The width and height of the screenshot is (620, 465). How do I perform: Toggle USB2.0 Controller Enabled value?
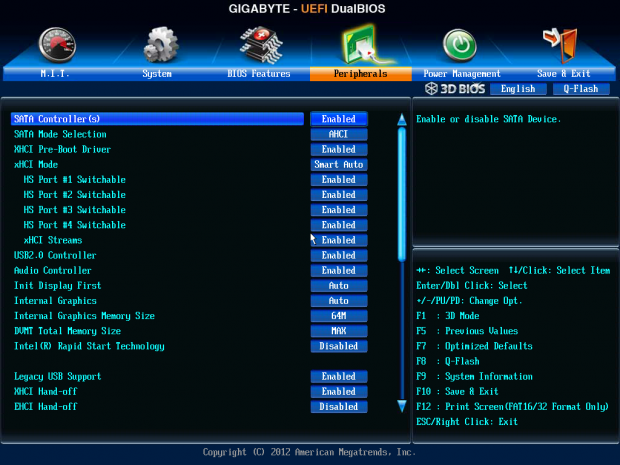(x=339, y=255)
